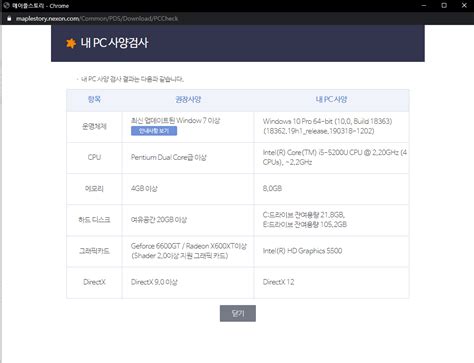This screenshot has height=363, width=474.
Task: Select the 운영체제 row label
Action: pos(94,126)
